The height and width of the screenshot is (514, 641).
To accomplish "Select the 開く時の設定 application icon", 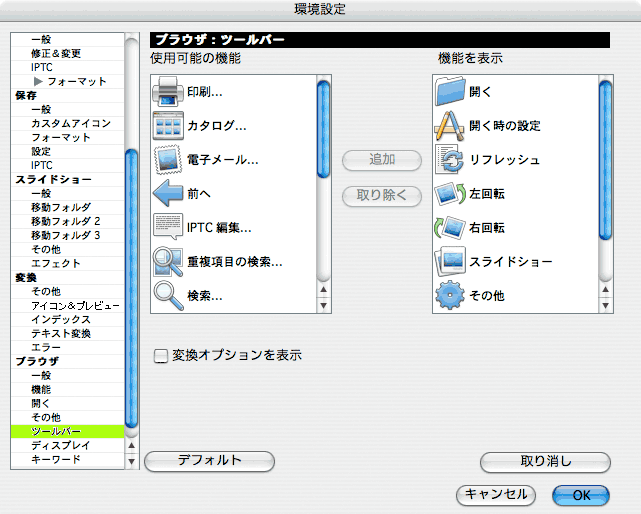I will pos(450,126).
